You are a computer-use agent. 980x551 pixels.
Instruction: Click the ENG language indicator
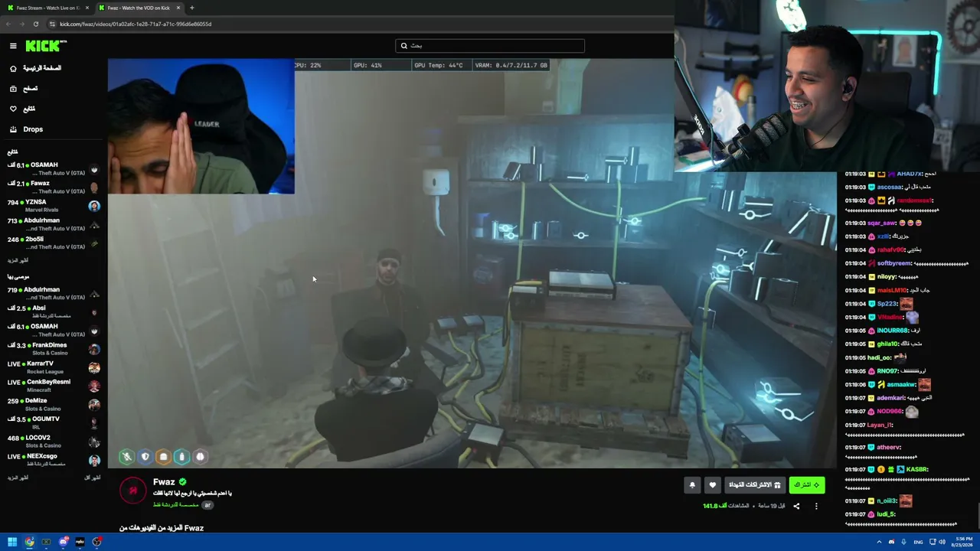point(918,542)
